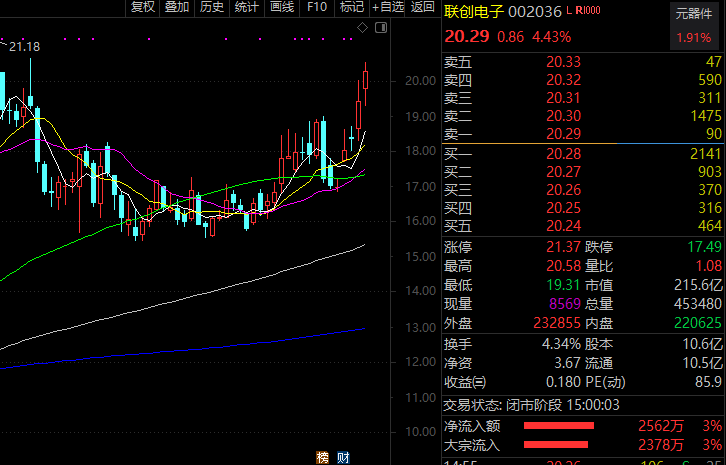Open the 历史 history menu item
This screenshot has height=465, width=726.
pyautogui.click(x=212, y=7)
